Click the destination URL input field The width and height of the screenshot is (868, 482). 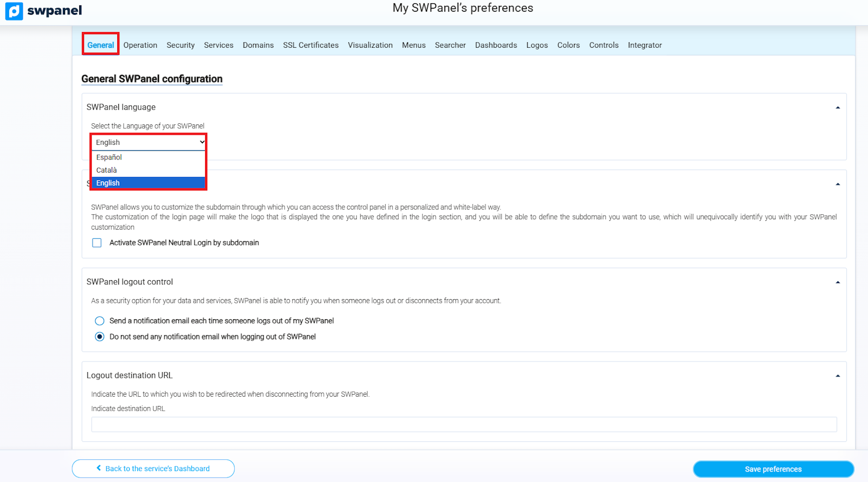(x=464, y=424)
